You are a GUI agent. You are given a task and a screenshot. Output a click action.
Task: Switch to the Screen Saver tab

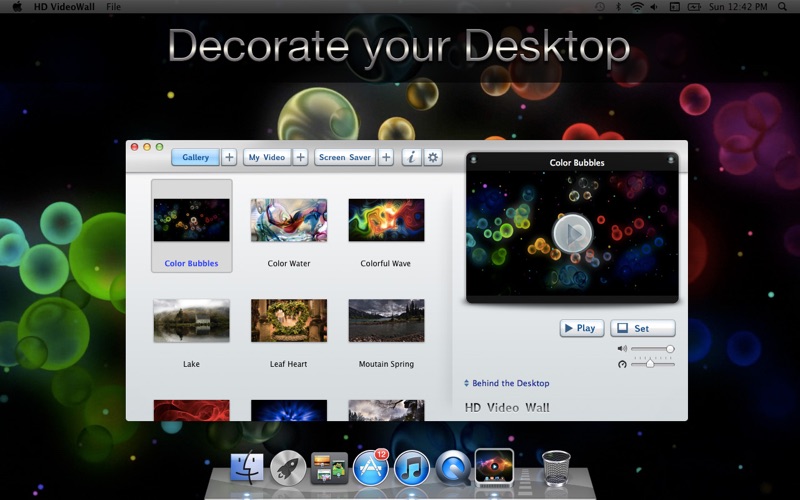pos(345,157)
